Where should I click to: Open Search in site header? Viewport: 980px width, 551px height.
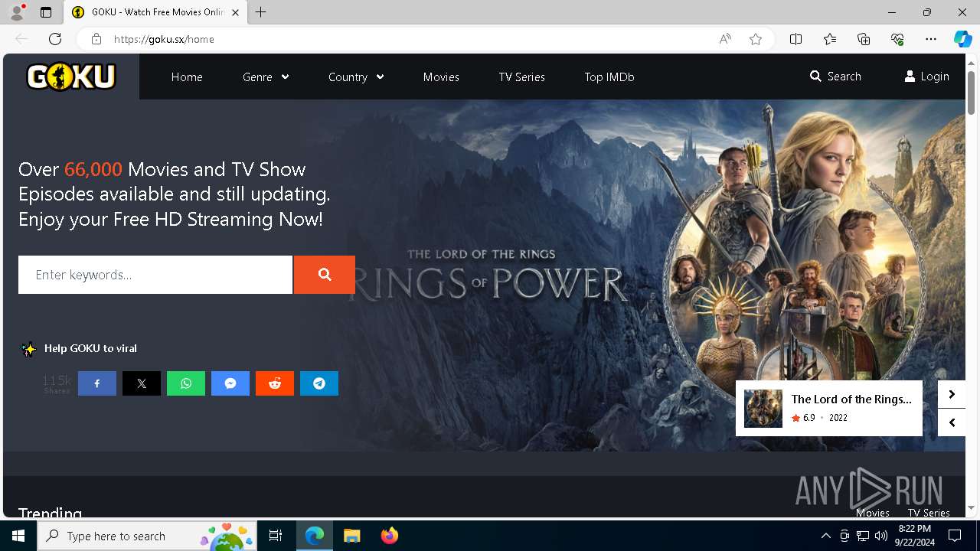[x=835, y=77]
